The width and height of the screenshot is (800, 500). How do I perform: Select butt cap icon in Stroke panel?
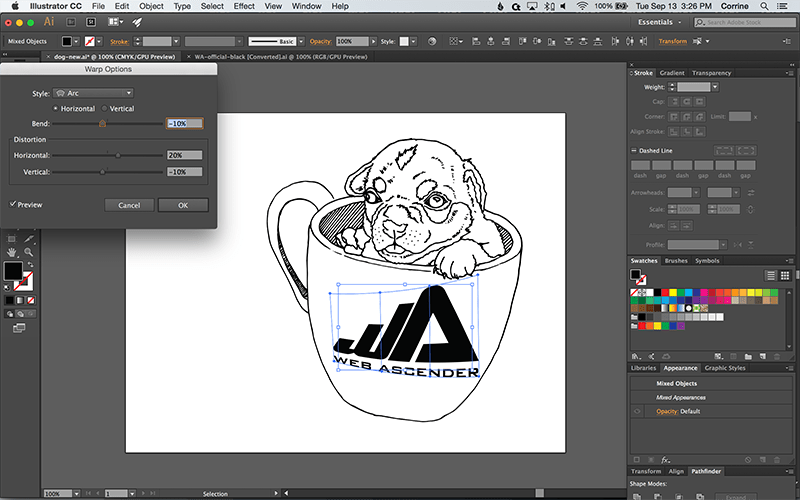674,102
